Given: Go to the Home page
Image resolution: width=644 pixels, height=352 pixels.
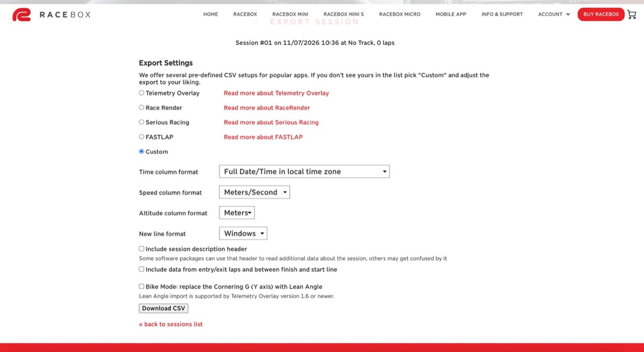Looking at the screenshot, I should [x=210, y=15].
